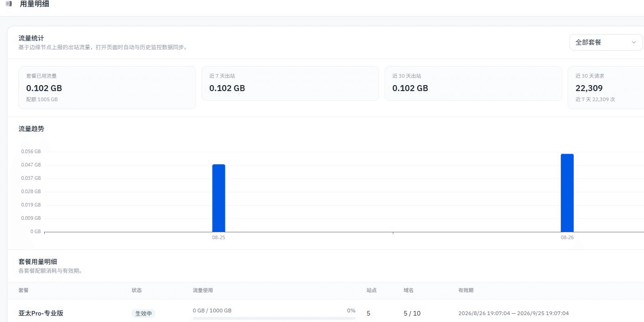
Task: Click the 0% usage percentage
Action: 351,310
